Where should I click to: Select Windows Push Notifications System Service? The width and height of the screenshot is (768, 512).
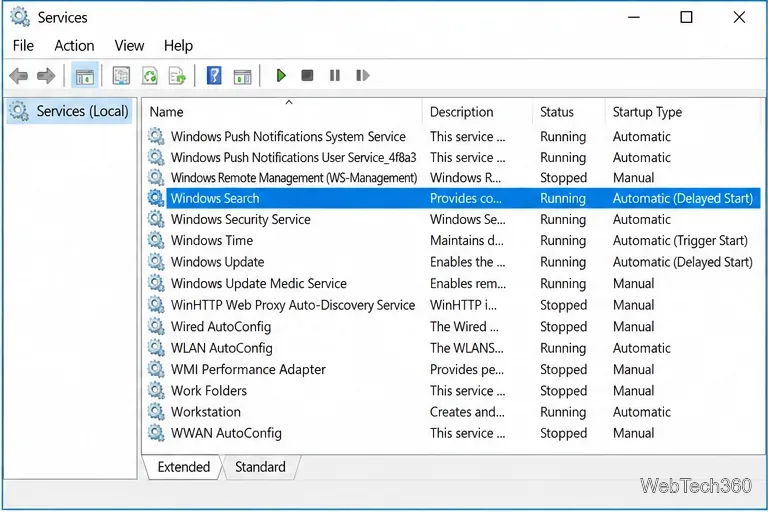coord(288,136)
